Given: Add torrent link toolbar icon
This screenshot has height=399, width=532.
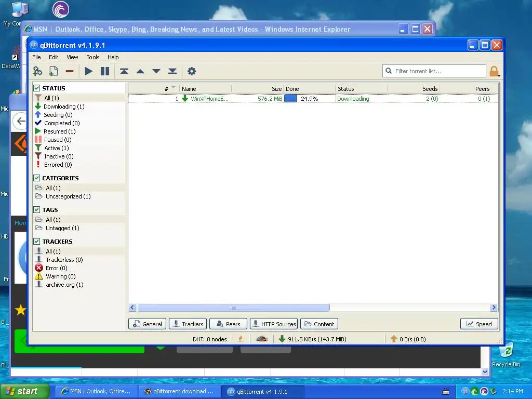Looking at the screenshot, I should [37, 71].
